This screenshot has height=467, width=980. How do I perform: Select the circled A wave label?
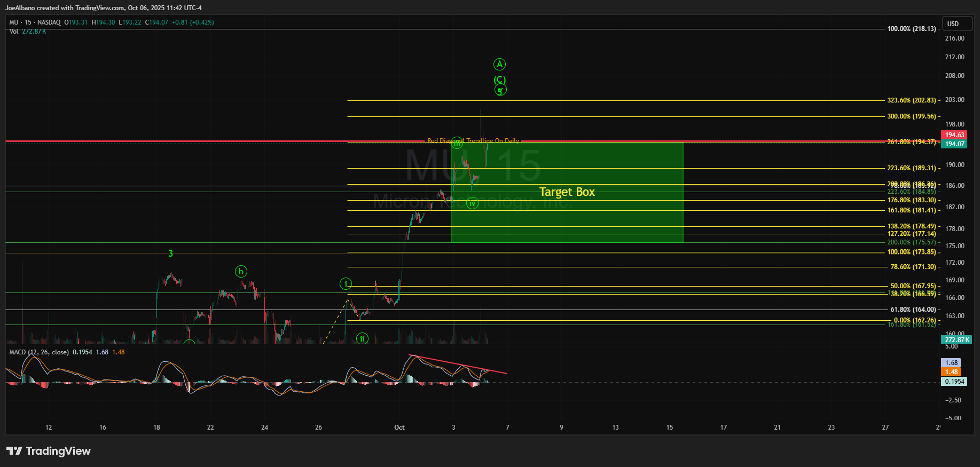pyautogui.click(x=499, y=65)
